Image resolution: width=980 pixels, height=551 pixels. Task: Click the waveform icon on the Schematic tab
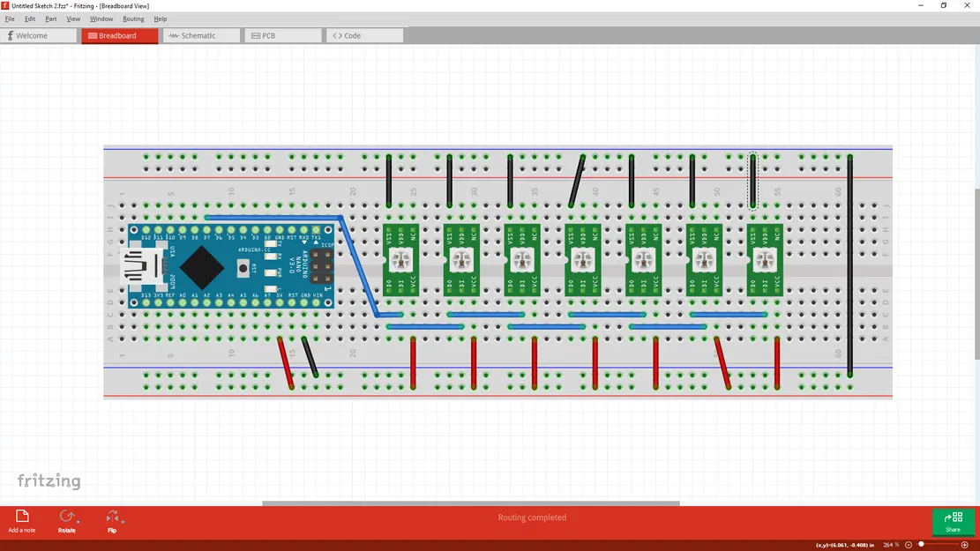coord(175,35)
